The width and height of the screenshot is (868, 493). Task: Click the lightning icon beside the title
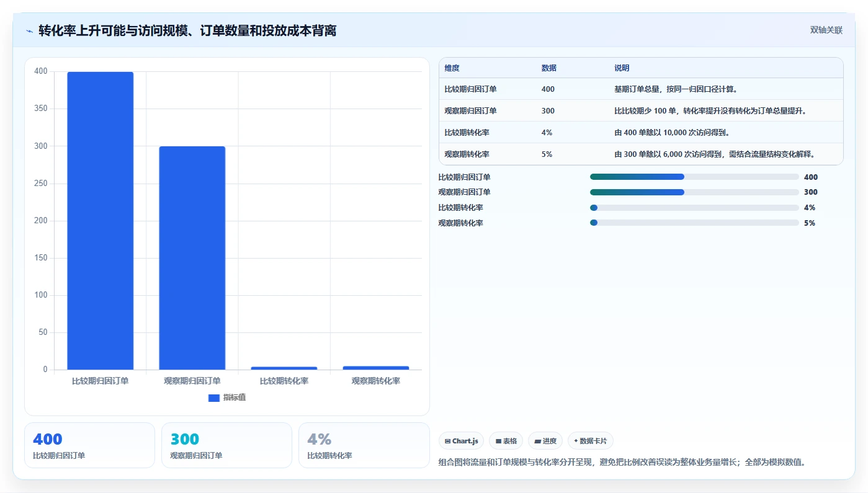29,30
